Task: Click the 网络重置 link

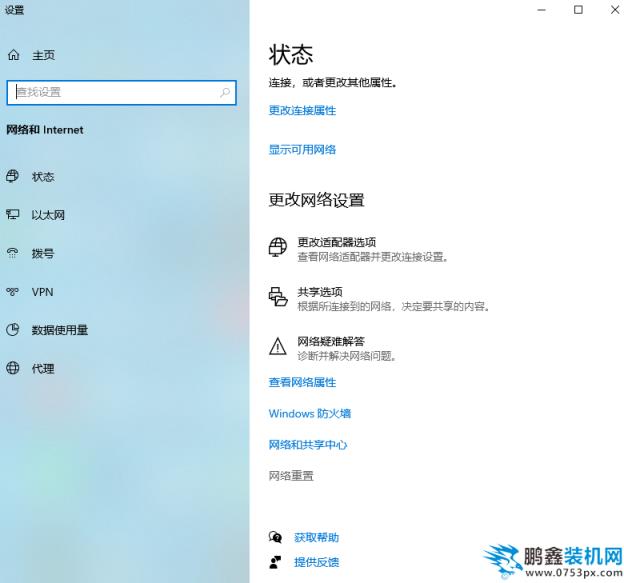Action: tap(291, 476)
